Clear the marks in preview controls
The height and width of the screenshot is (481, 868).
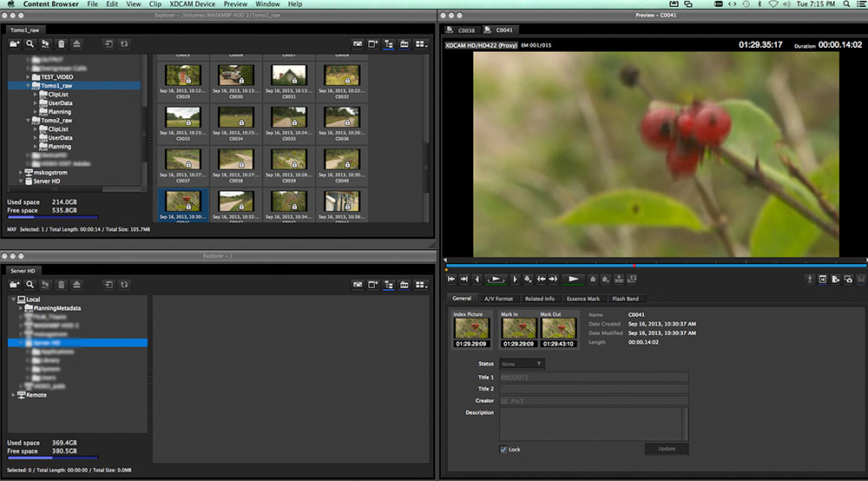pyautogui.click(x=528, y=279)
